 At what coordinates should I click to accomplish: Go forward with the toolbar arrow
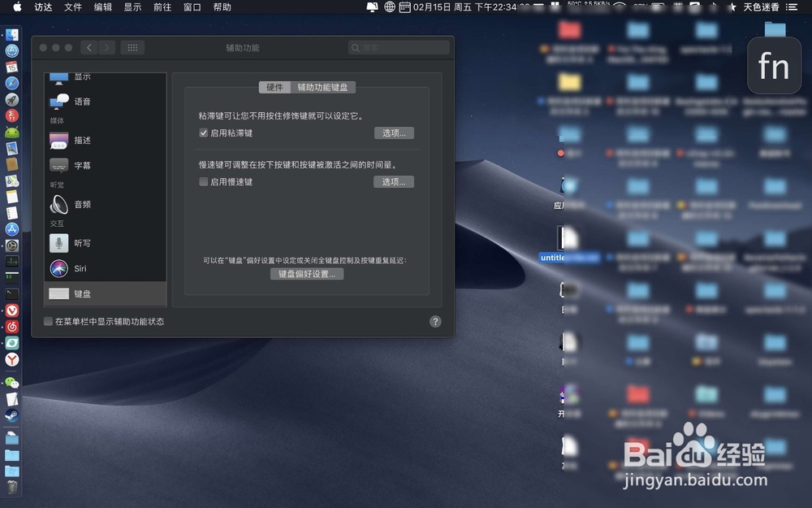click(107, 48)
